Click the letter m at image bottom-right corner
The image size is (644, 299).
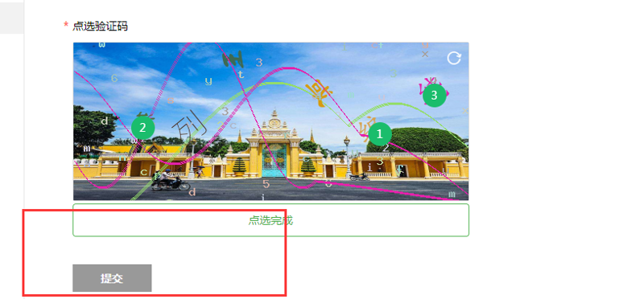(452, 194)
